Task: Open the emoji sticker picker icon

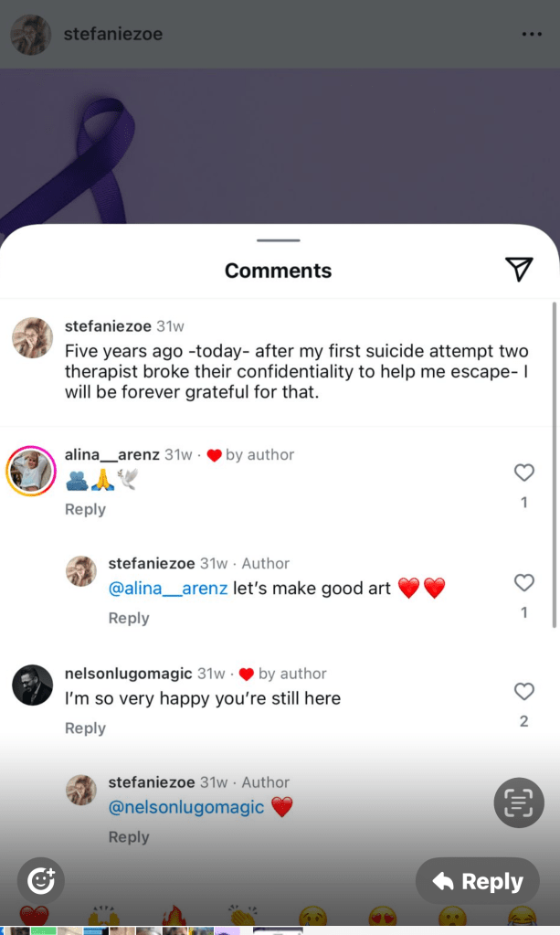Action: (x=40, y=881)
